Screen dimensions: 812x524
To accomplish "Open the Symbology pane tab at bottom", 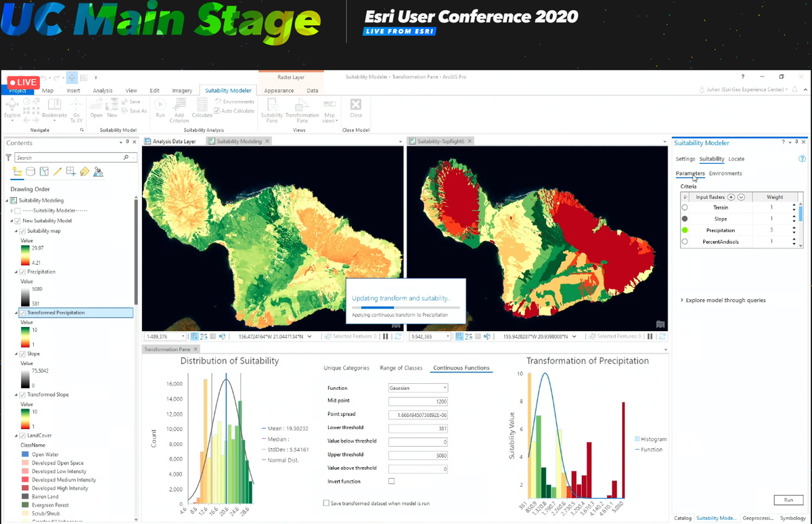I will coord(792,518).
